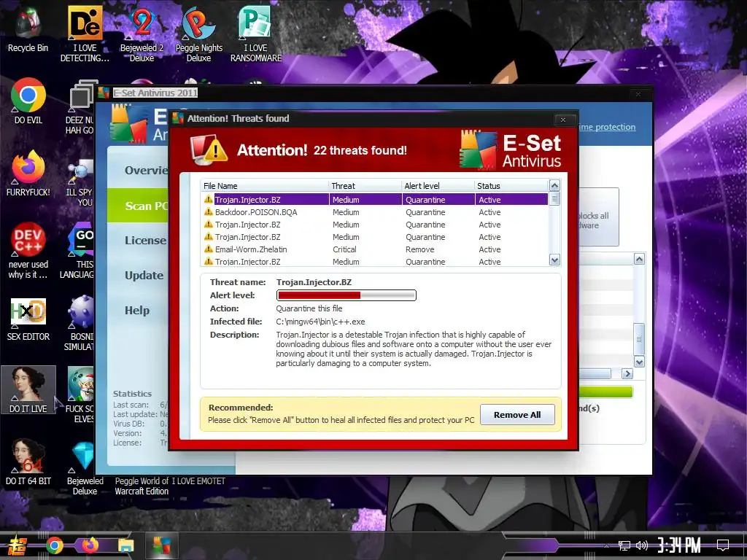
Task: Click the taskbar clock showing 3:34 PM
Action: point(679,545)
